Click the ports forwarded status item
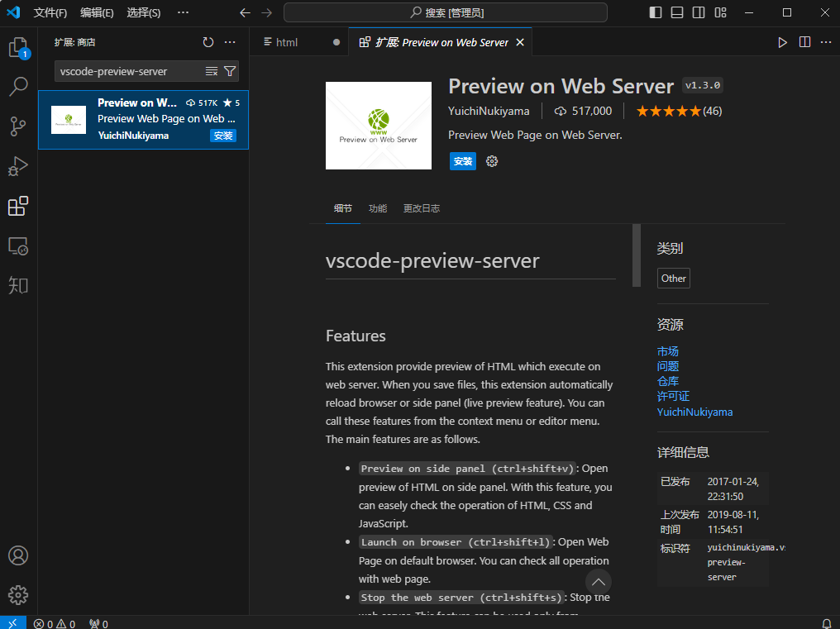Screen dimensions: 840x629 (x=98, y=624)
